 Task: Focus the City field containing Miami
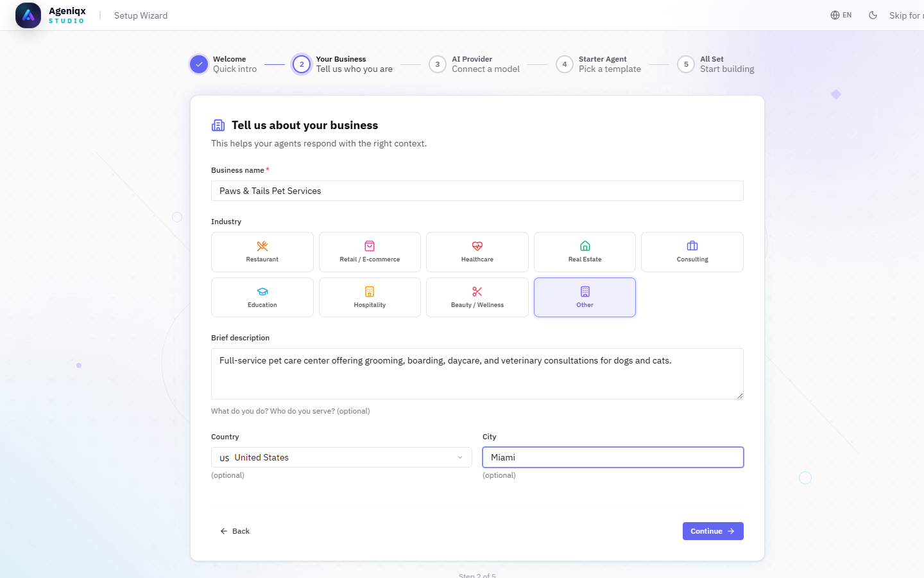613,457
